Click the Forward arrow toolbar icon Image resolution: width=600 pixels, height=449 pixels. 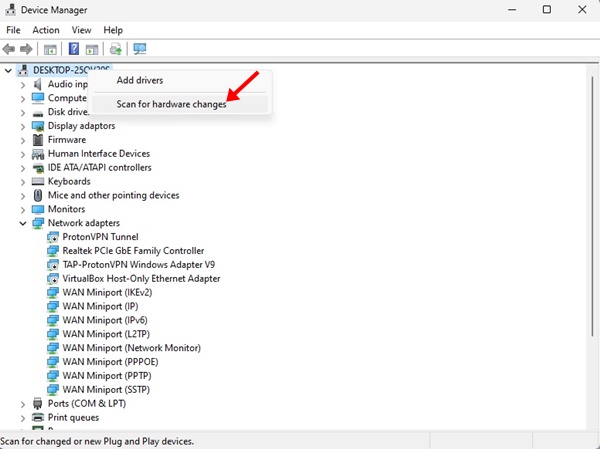click(x=24, y=49)
